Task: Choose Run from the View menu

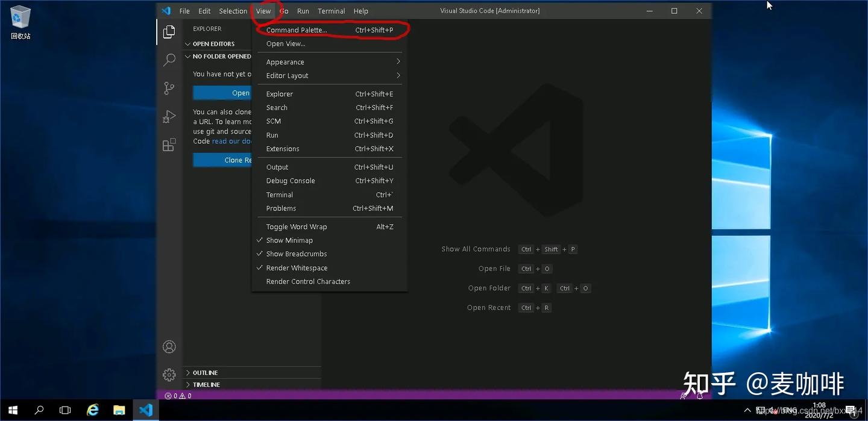Action: 329,136
